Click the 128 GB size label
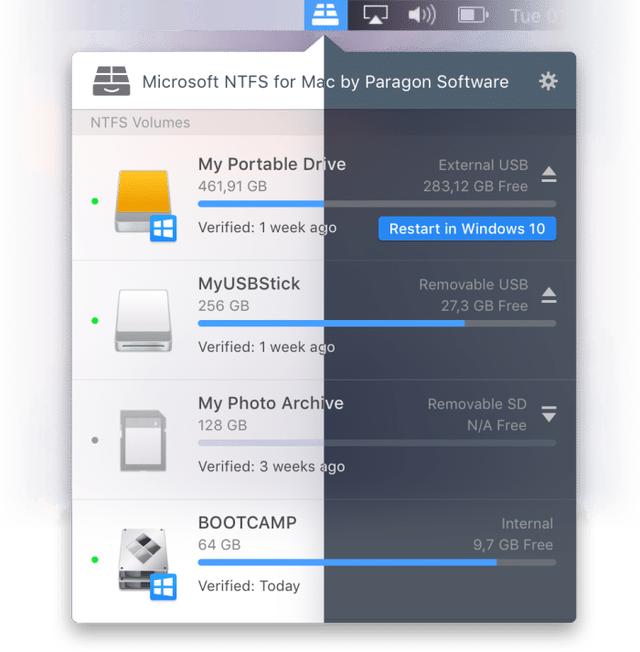 tap(222, 425)
